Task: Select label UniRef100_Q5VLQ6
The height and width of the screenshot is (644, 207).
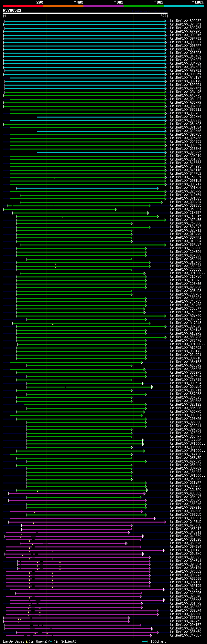Action: 186,92
